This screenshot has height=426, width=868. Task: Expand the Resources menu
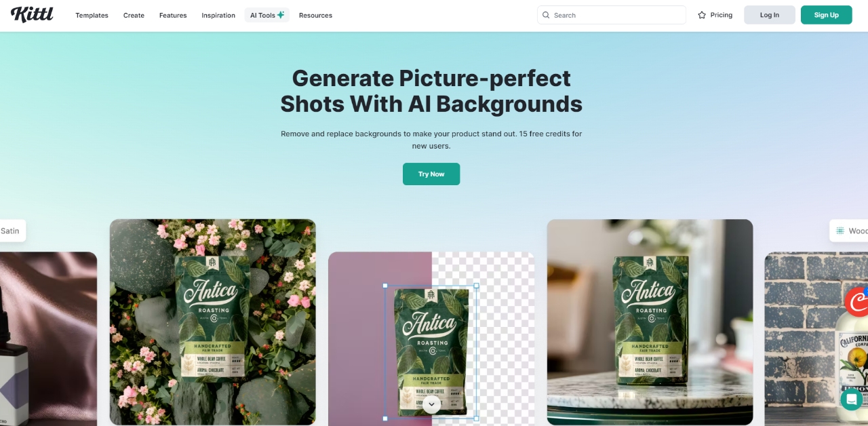coord(315,15)
